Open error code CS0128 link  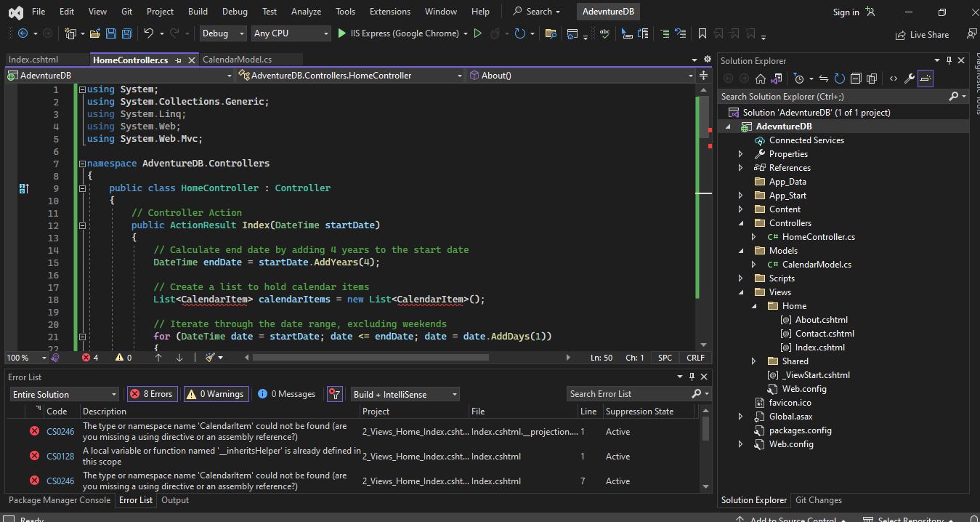tap(60, 457)
